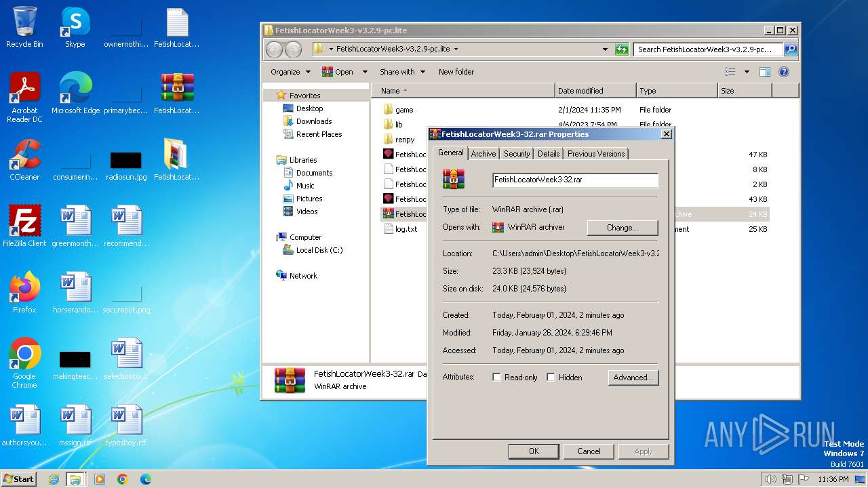Click the search magnifier icon in Explorer
The height and width of the screenshot is (488, 868).
click(791, 49)
